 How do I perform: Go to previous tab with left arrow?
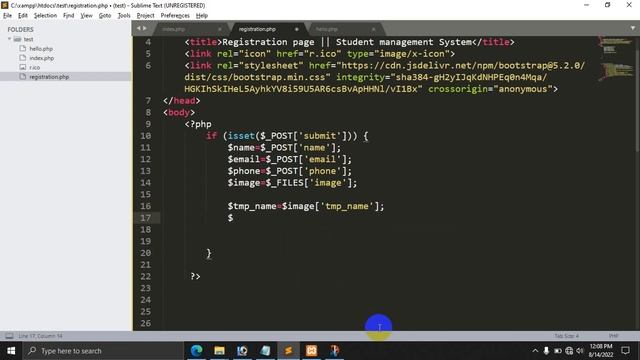[139, 28]
